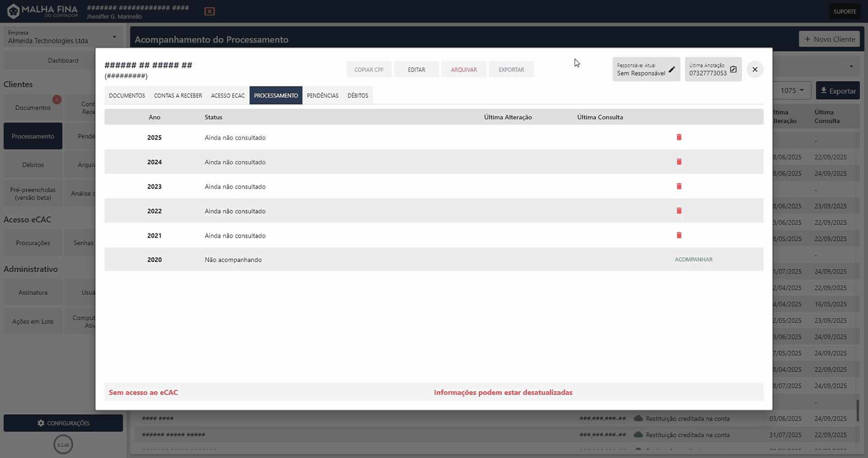This screenshot has width=868, height=458.
Task: Open the 1075 dropdown
Action: tap(792, 90)
